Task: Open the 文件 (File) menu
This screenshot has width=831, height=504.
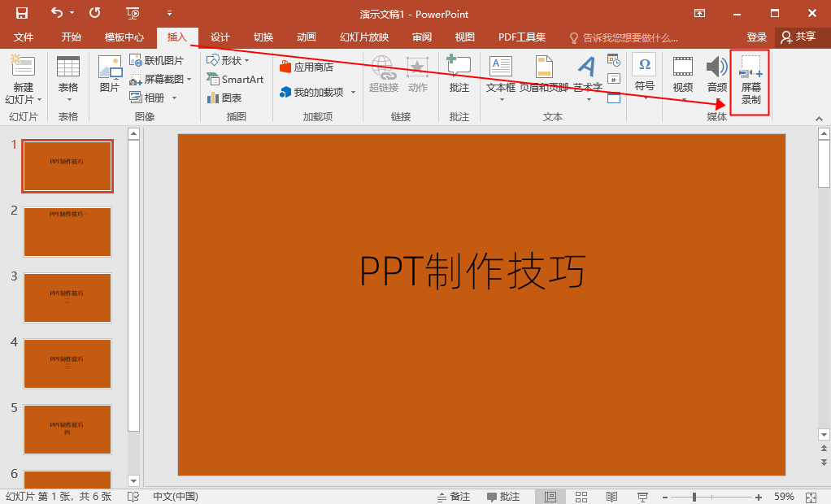Action: click(23, 37)
